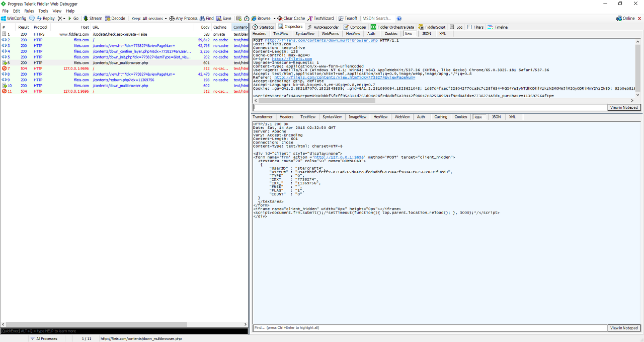Select response Caching inspector tab
Viewport: 644px width, 342px height.
pyautogui.click(x=441, y=117)
